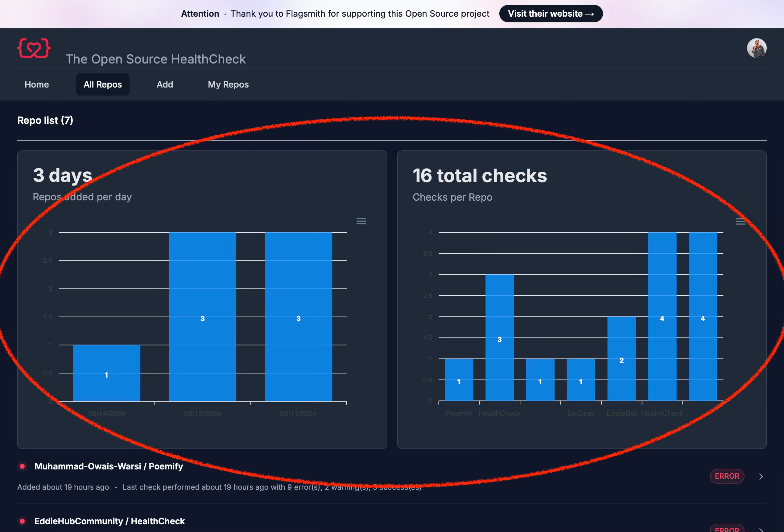784x532 pixels.
Task: Click the 16 total checks heading
Action: click(x=479, y=176)
